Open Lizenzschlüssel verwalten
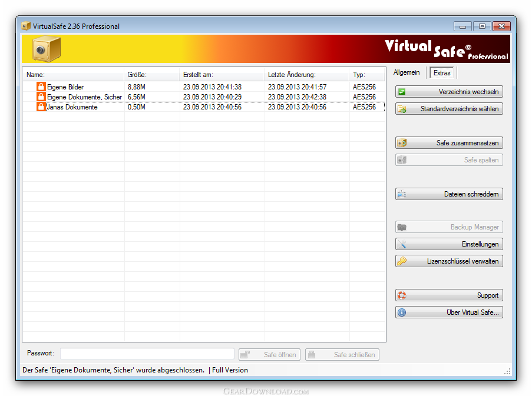This screenshot has width=532, height=396. (x=449, y=261)
